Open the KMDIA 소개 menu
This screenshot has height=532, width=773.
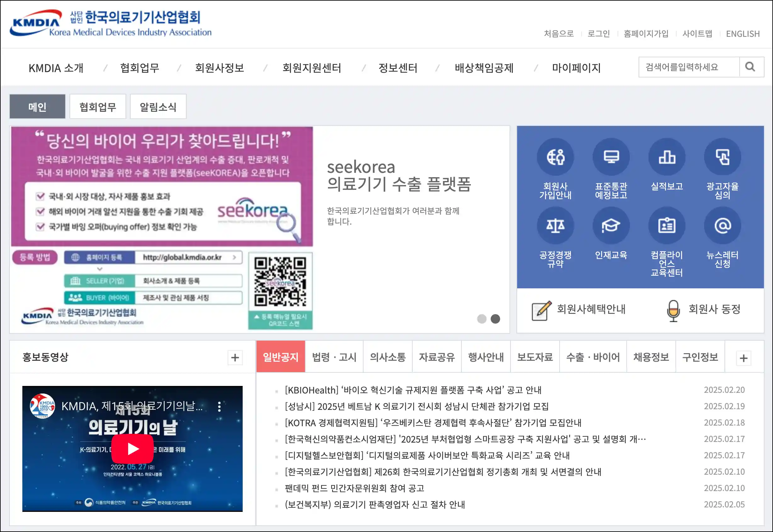pos(56,68)
